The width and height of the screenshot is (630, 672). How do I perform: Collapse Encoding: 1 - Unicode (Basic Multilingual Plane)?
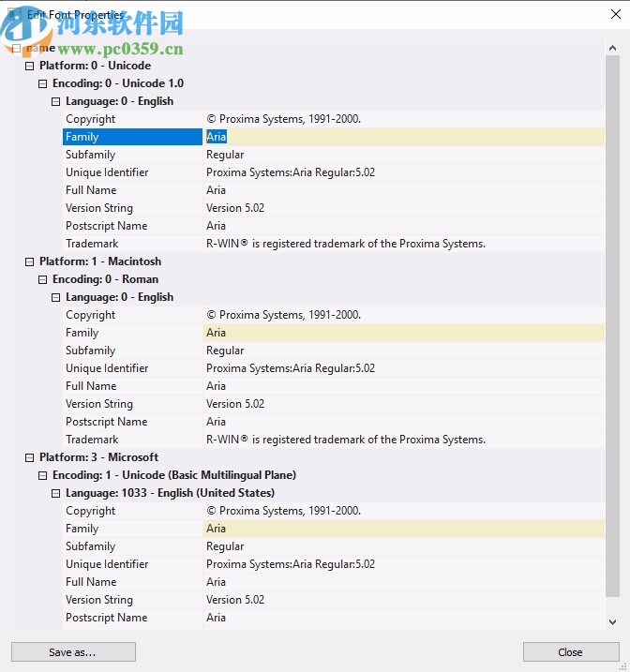pyautogui.click(x=42, y=476)
